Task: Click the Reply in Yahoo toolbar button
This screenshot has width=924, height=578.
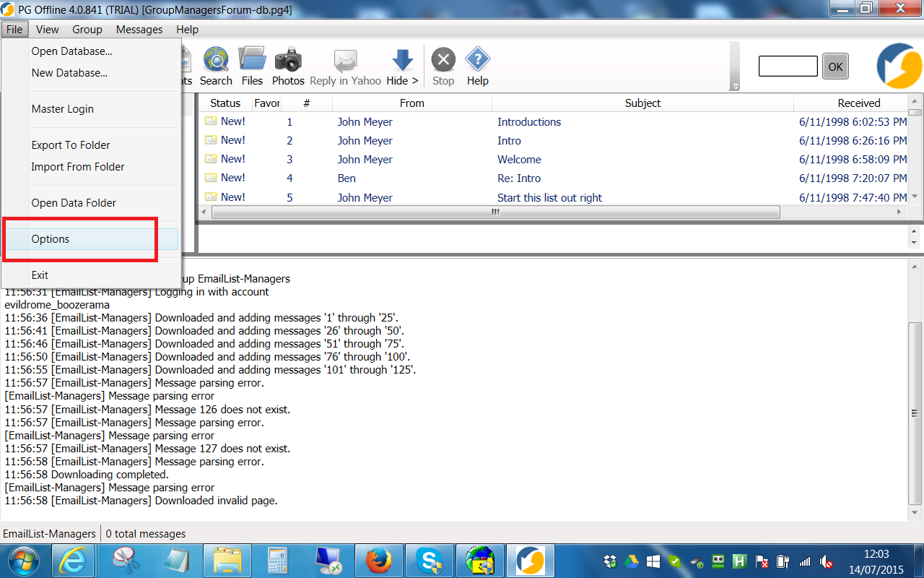Action: click(345, 66)
